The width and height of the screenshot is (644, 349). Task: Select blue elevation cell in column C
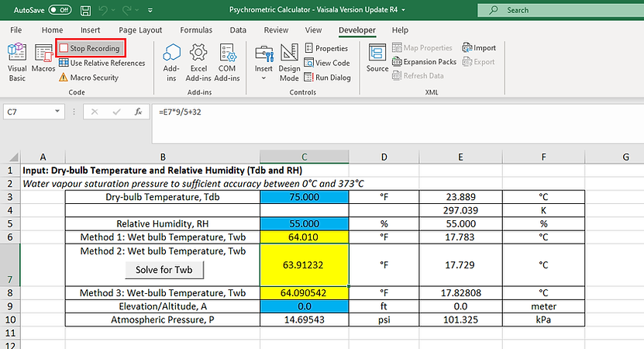point(305,306)
